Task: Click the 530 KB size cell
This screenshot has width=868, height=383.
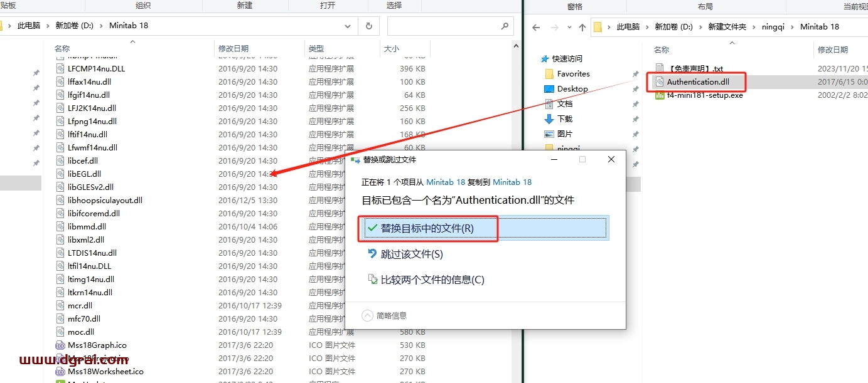Action: tap(412, 345)
